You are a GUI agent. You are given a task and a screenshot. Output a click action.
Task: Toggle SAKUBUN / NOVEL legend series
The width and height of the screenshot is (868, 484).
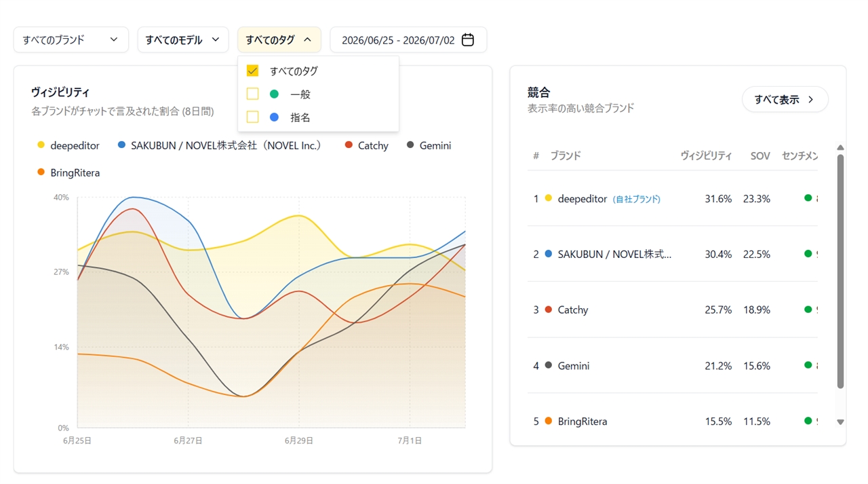point(219,145)
